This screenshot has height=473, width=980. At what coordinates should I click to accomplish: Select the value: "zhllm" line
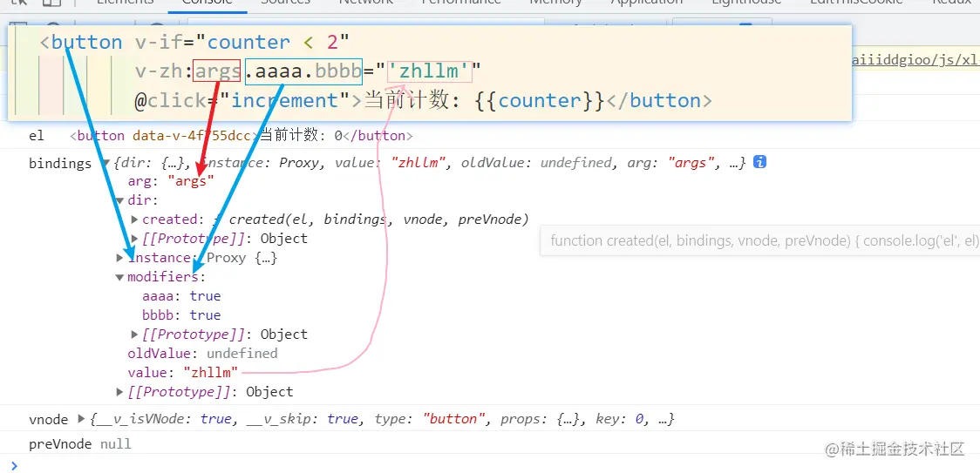(x=183, y=373)
